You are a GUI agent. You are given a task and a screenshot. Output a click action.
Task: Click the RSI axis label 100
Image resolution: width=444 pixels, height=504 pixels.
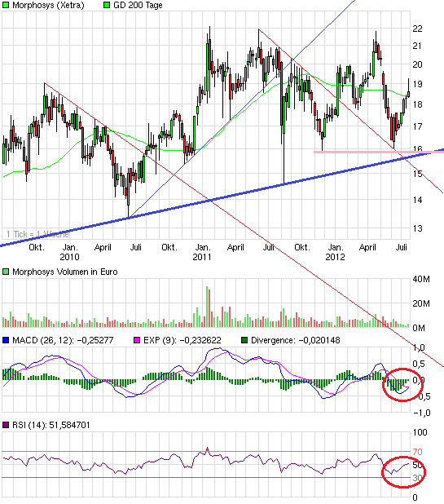[x=420, y=432]
